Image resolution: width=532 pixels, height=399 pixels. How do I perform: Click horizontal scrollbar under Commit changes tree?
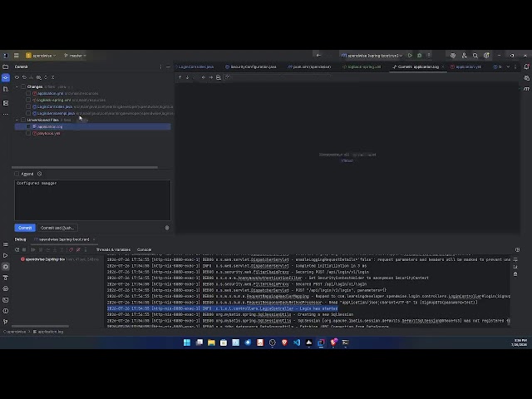(85, 167)
